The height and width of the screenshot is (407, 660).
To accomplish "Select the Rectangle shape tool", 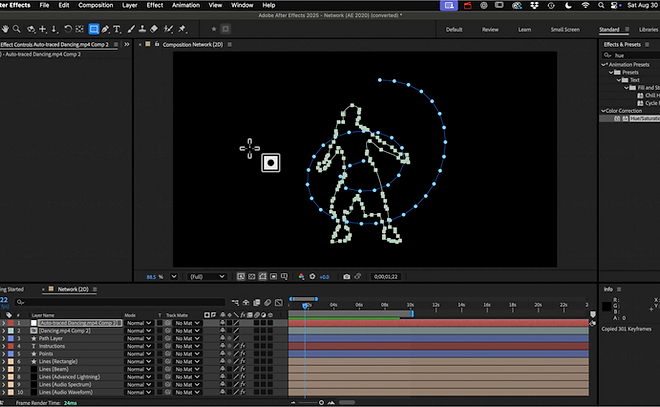I will pyautogui.click(x=94, y=29).
